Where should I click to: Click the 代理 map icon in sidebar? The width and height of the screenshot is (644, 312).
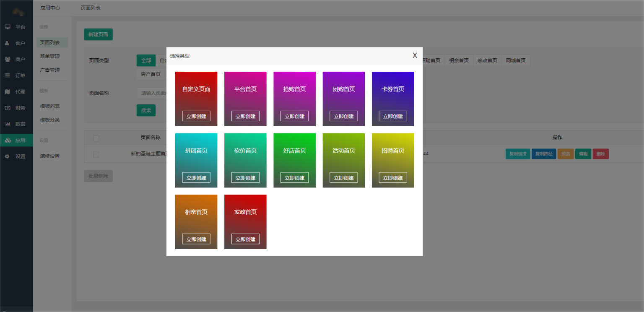tap(8, 91)
